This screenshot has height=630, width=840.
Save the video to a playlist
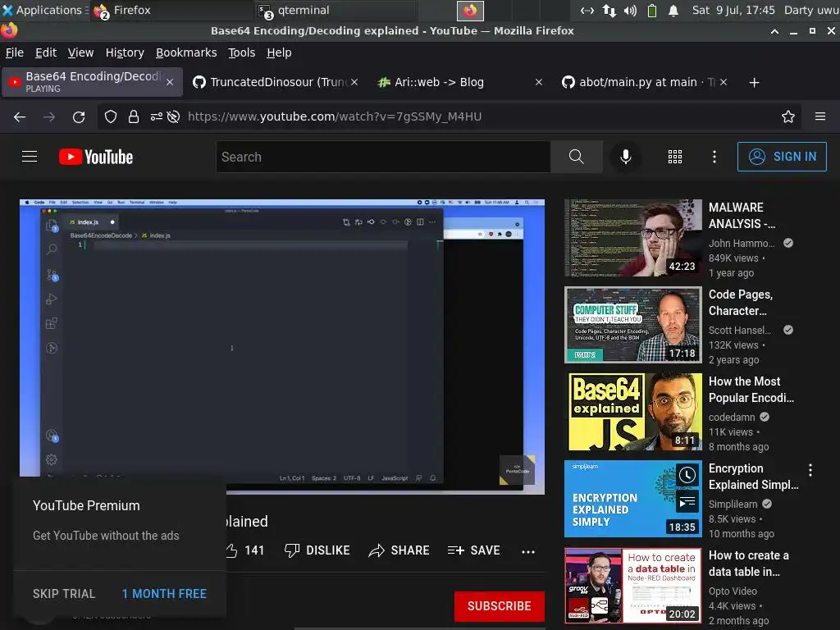click(473, 550)
